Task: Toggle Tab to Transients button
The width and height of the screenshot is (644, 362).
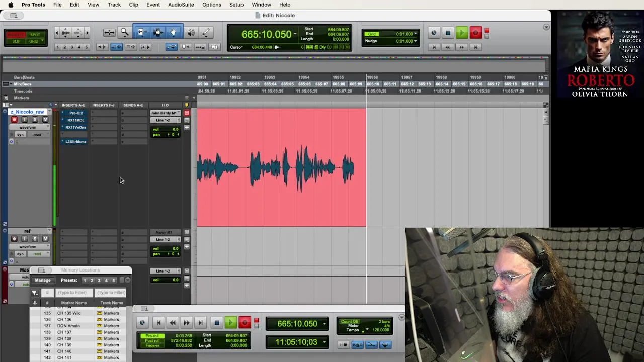Action: point(102,47)
